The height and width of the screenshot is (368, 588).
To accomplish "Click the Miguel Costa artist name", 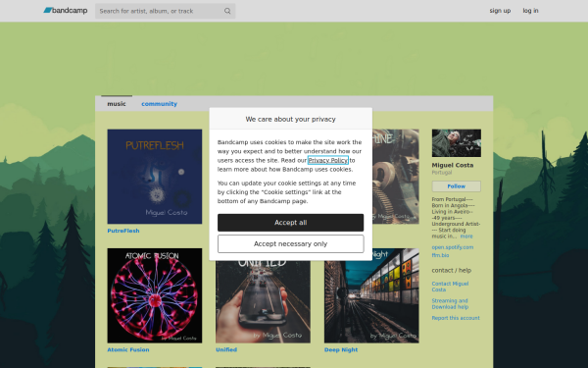I will (x=453, y=165).
